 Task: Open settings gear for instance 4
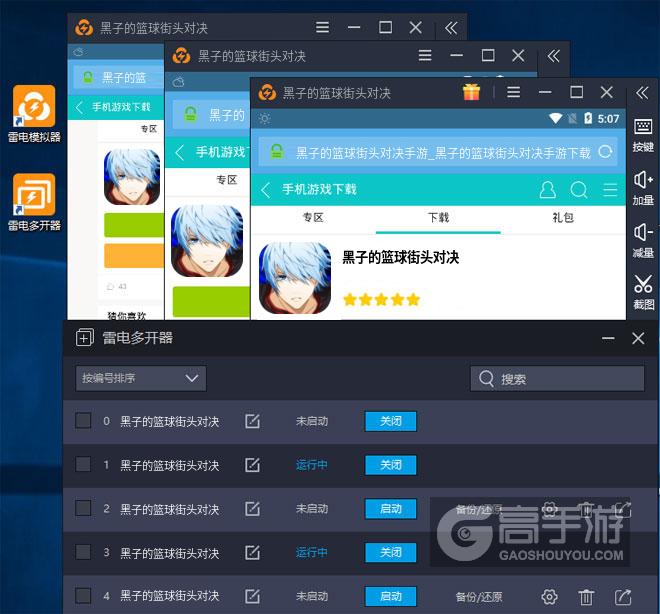point(549,596)
